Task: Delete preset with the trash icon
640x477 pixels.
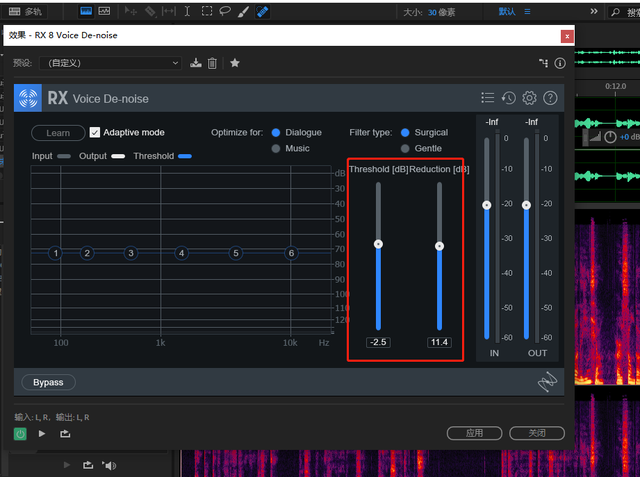Action: [x=212, y=63]
